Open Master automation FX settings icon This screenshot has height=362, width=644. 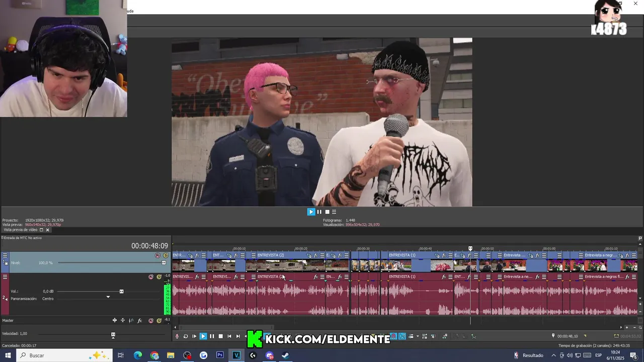[131, 320]
